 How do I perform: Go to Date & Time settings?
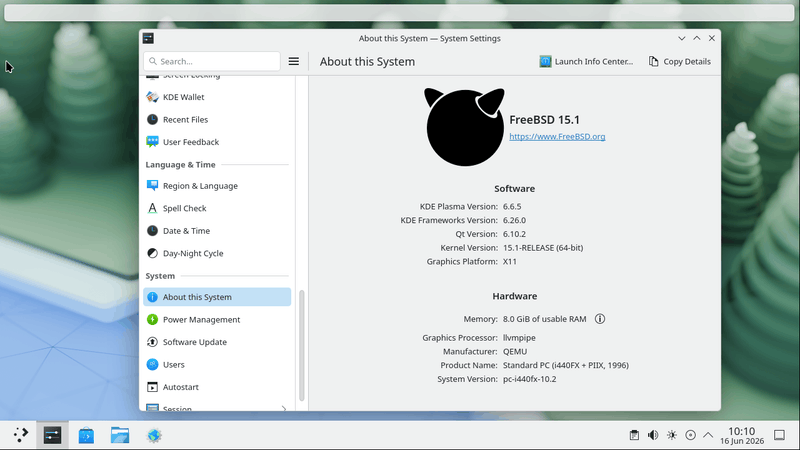pos(217,231)
